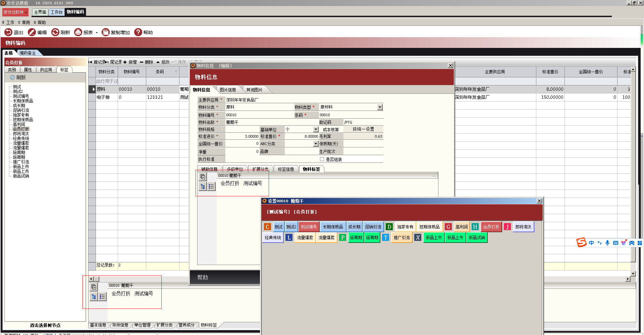Viewport: 644px width, 335px height.
Task: Click the 帮助 button at the dialog bottom
Action: tap(203, 277)
